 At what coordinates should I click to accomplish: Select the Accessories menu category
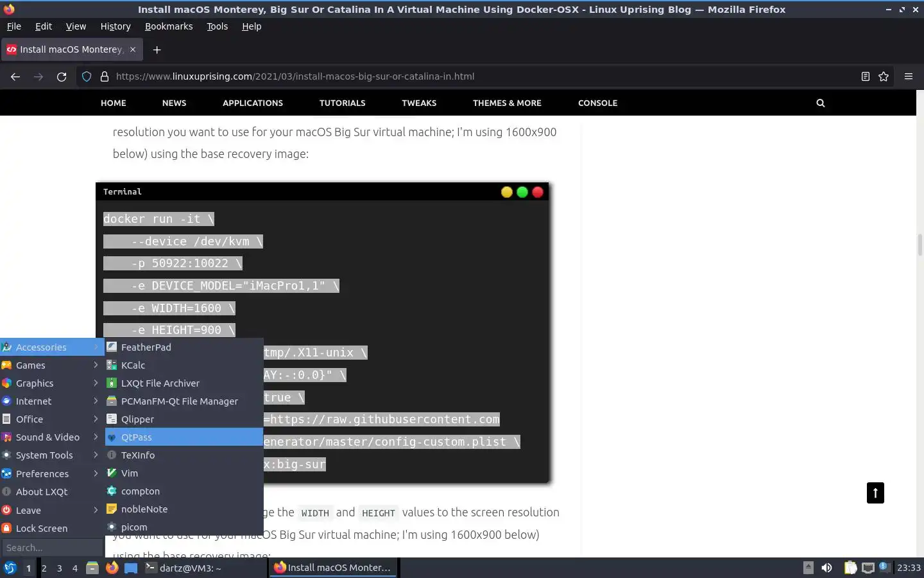pos(51,347)
